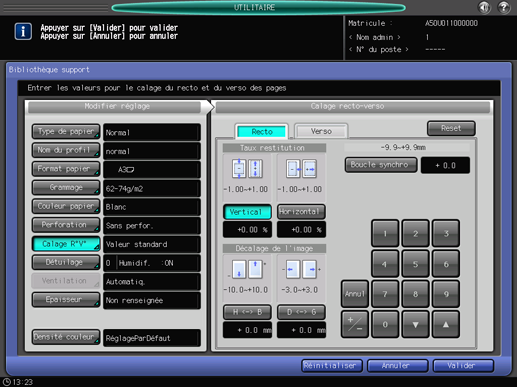Click the H <-> B + 0.0 mm value field
The image size is (517, 387).
[247, 330]
